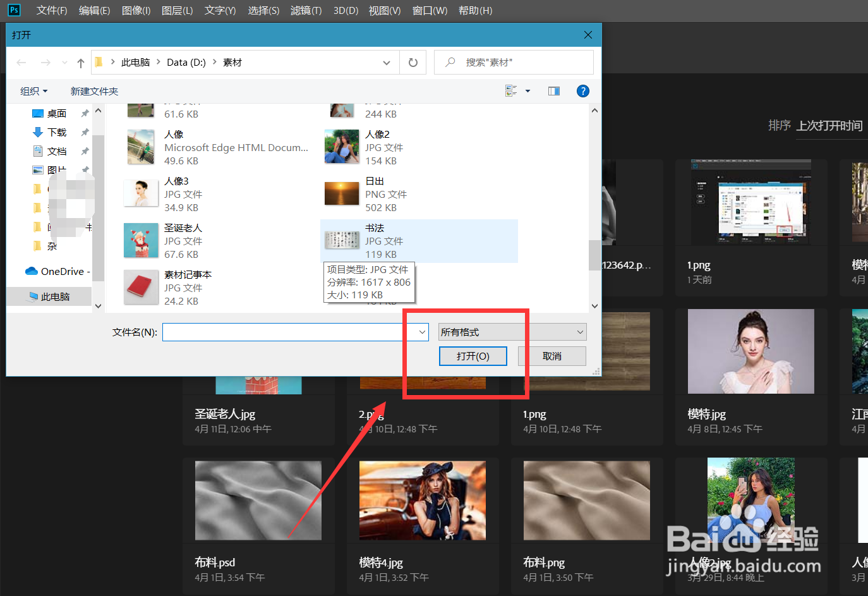Click 此电脑 in the address path
This screenshot has height=596, width=868.
(135, 63)
